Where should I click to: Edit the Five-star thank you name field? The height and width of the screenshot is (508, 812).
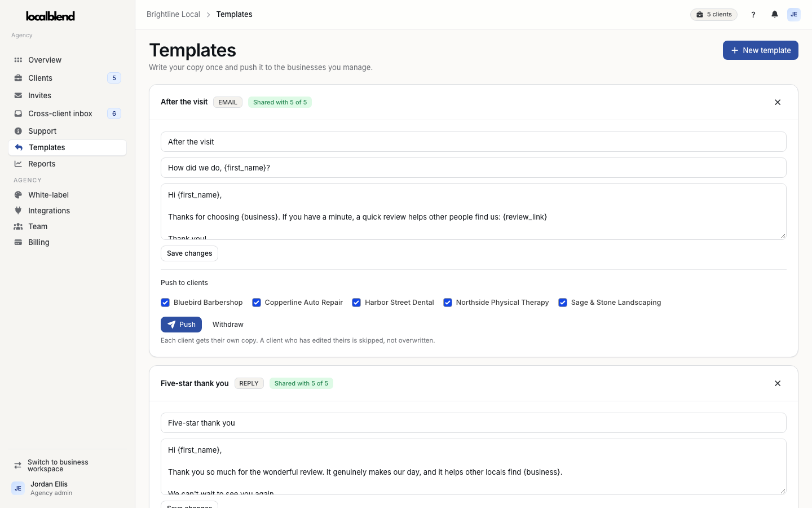pyautogui.click(x=474, y=423)
